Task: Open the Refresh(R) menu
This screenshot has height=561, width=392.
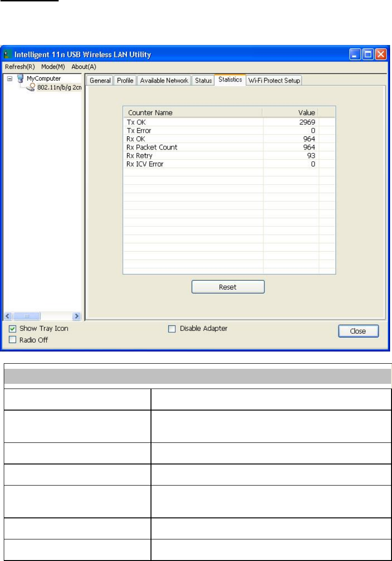Action: tap(20, 67)
